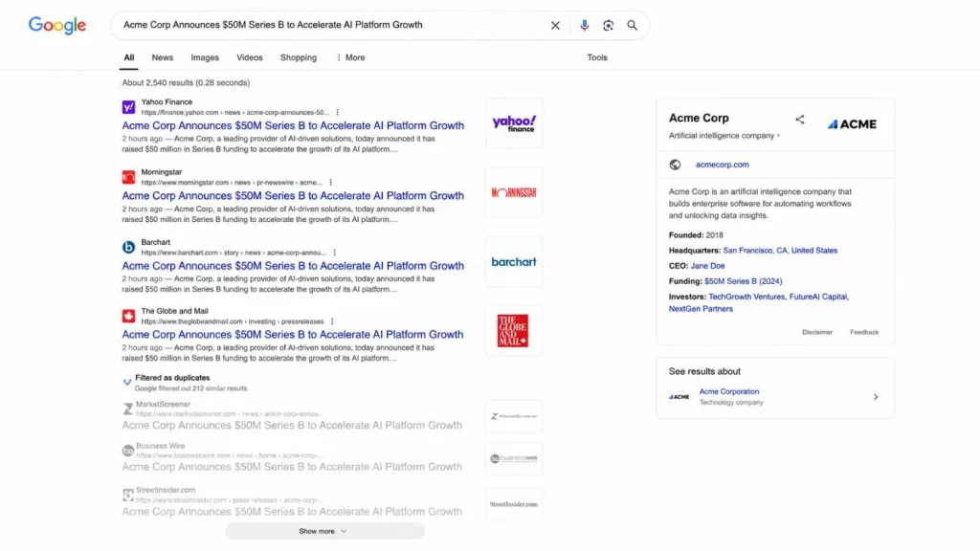
Task: Visit the acmecorp.com website link
Action: [722, 165]
